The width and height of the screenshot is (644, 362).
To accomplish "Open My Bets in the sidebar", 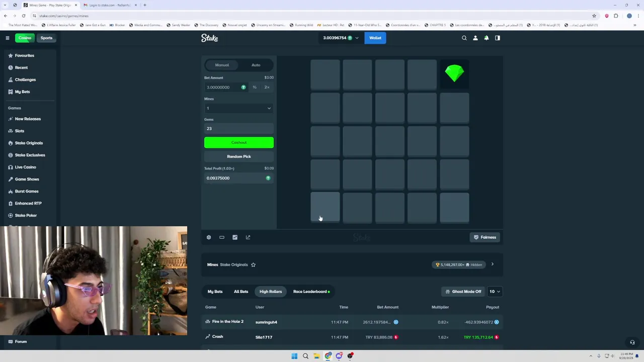I will [22, 92].
